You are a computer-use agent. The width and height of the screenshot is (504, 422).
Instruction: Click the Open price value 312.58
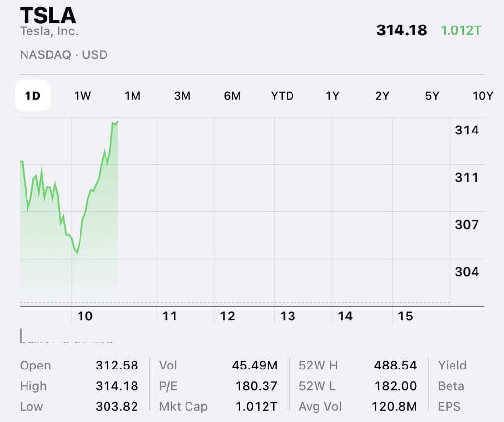pyautogui.click(x=117, y=366)
